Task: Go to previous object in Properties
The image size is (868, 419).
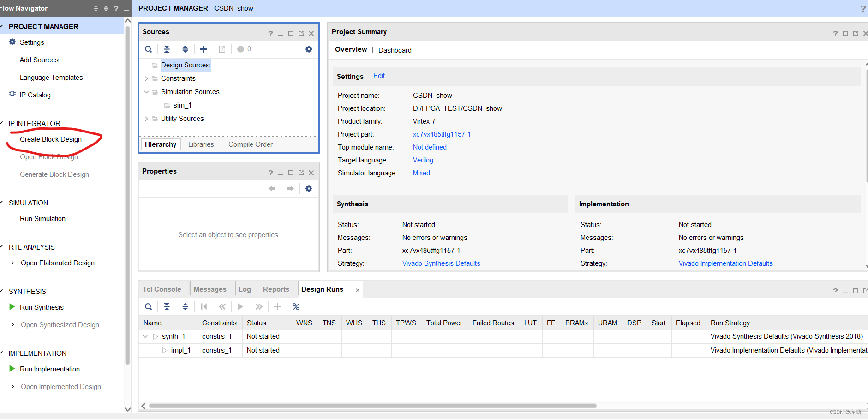Action: 272,188
